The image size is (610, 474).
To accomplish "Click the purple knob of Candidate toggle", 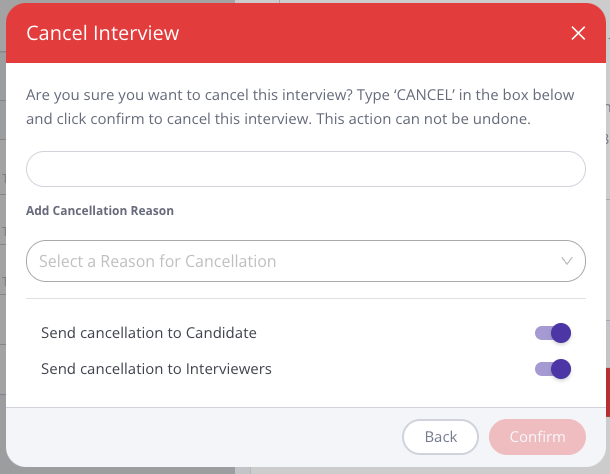I will (561, 333).
